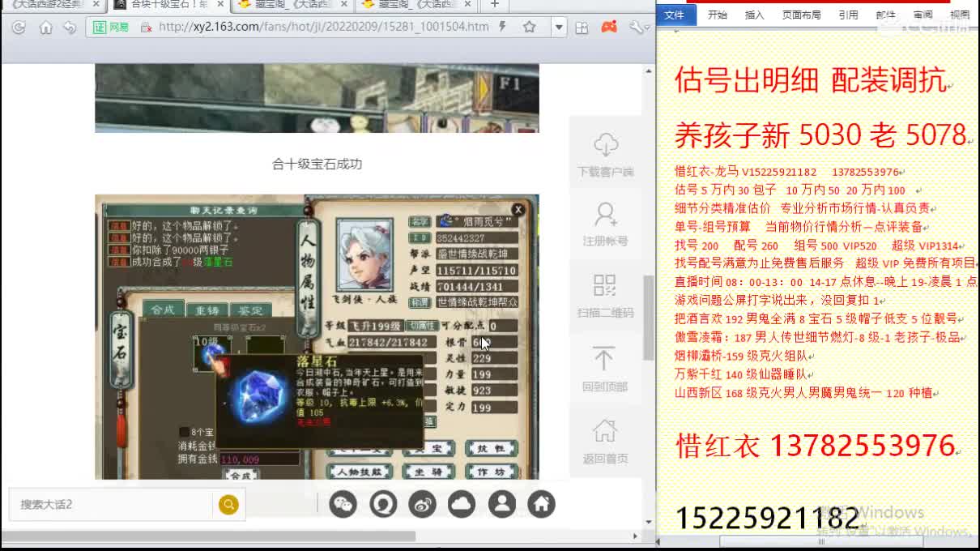
Task: Click the QQ share icon
Action: (x=383, y=504)
